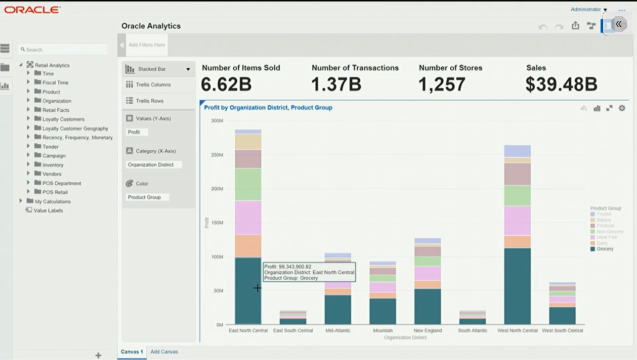Click the Add Canvas tab

(164, 351)
